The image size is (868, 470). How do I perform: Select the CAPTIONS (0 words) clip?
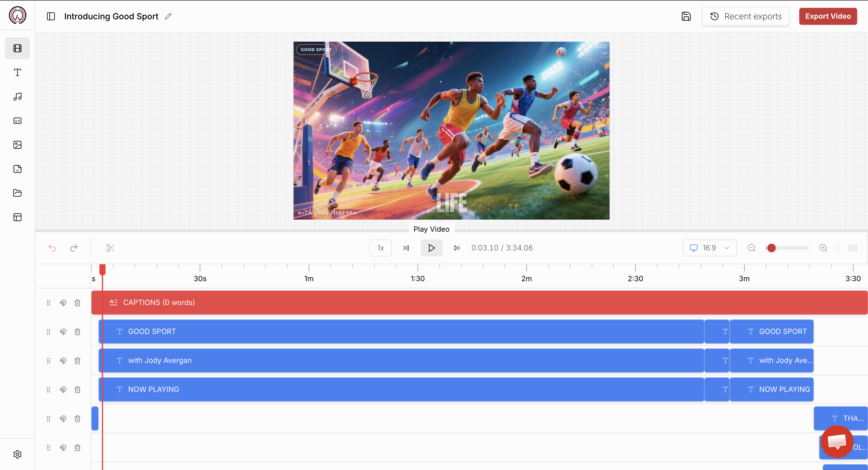click(479, 303)
